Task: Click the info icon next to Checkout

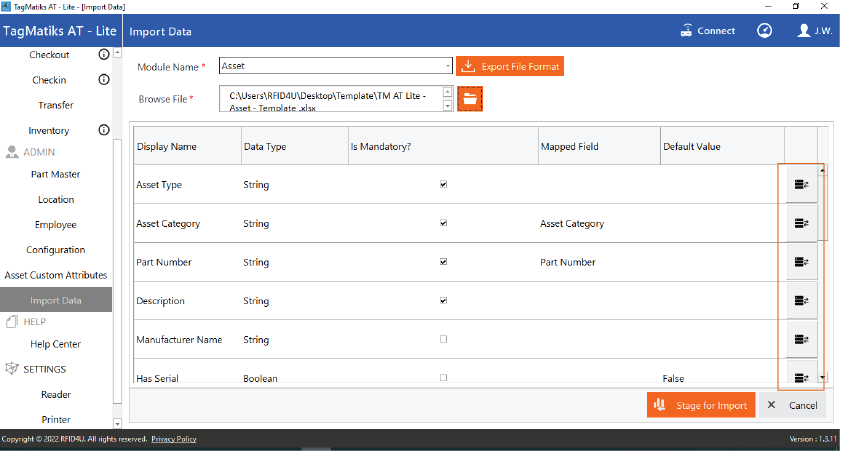Action: click(x=103, y=55)
